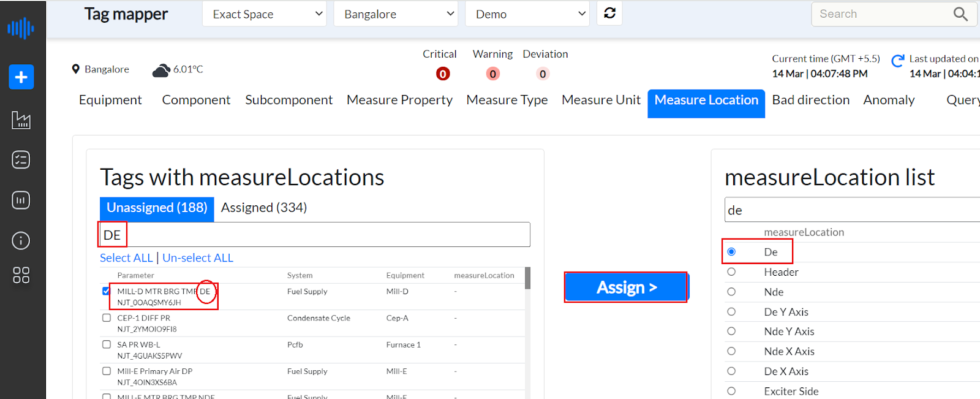Screen dimensions: 980x399
Task: Check the CEP-1 DIFF PR tag checkbox
Action: (107, 318)
